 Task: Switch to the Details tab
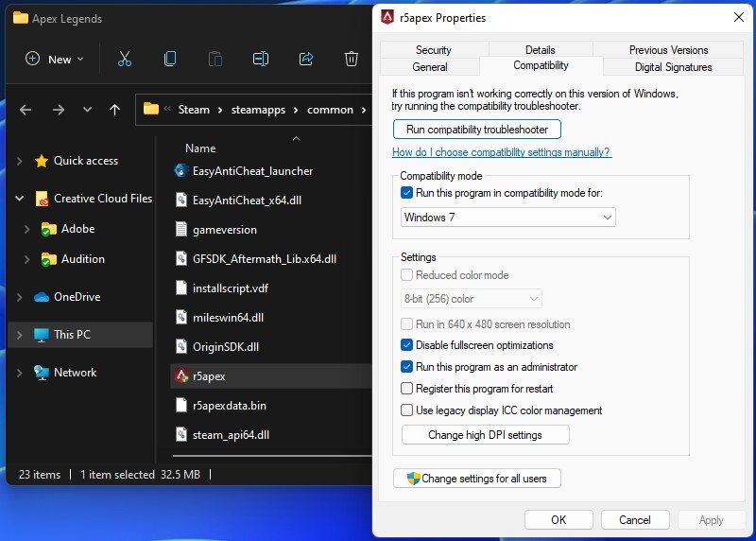coord(540,50)
